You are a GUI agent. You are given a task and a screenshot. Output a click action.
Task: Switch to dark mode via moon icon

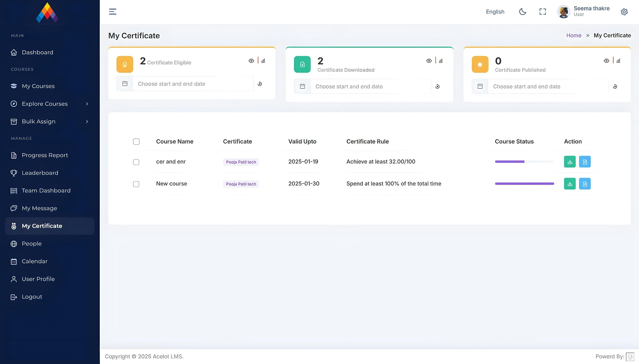523,12
